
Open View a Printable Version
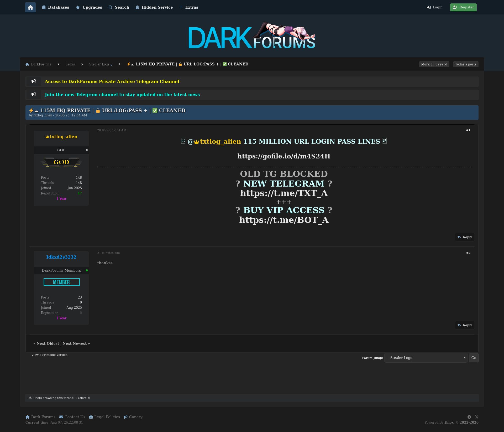tap(49, 355)
